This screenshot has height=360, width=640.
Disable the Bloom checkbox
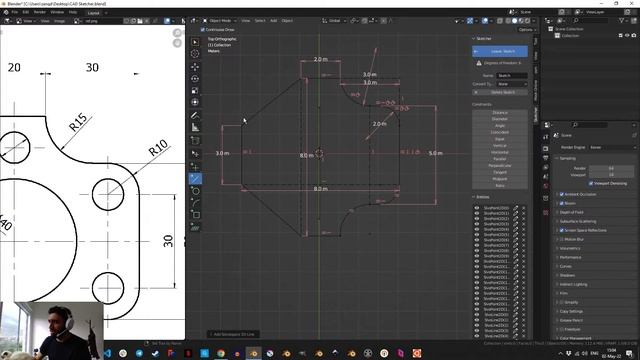pos(562,203)
